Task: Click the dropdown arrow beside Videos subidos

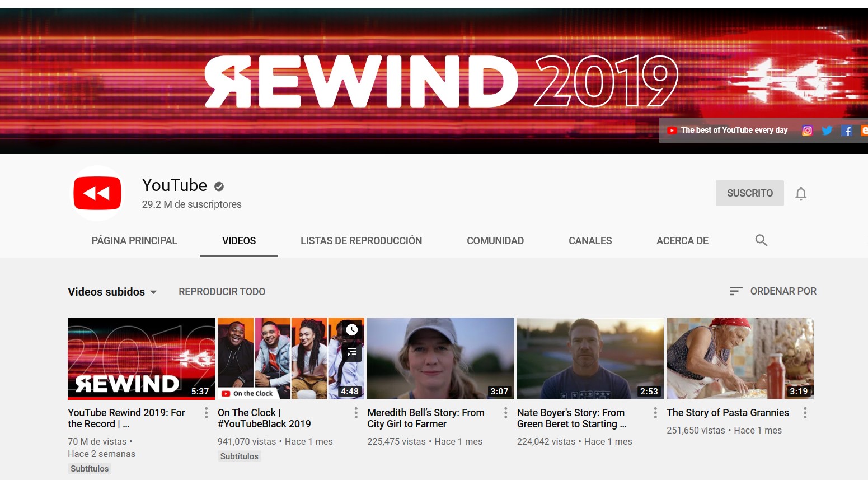Action: point(153,292)
